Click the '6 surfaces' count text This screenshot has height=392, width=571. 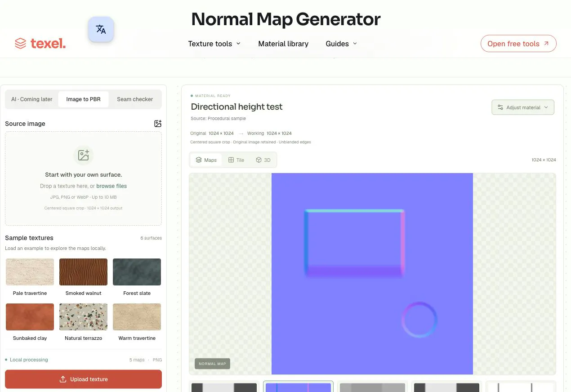(x=151, y=238)
